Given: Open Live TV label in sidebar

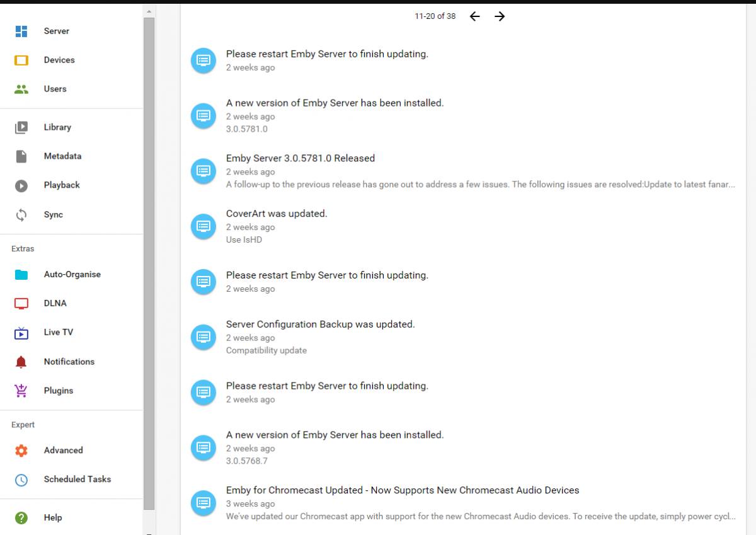Looking at the screenshot, I should pos(59,332).
